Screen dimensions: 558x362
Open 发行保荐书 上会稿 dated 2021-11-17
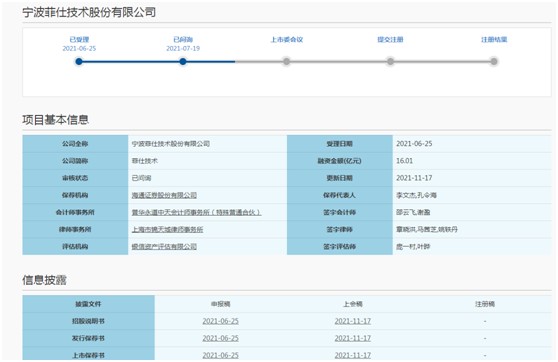(353, 338)
